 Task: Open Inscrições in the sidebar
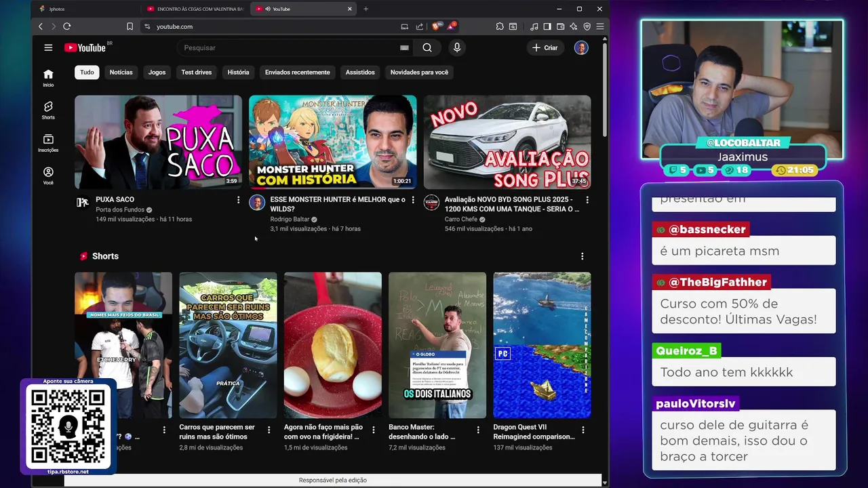coord(48,143)
